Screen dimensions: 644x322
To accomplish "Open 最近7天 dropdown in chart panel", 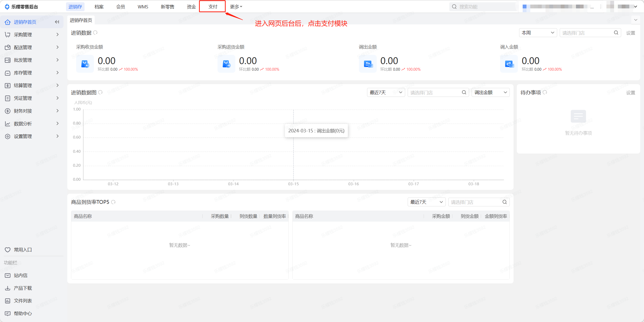I will click(x=386, y=93).
